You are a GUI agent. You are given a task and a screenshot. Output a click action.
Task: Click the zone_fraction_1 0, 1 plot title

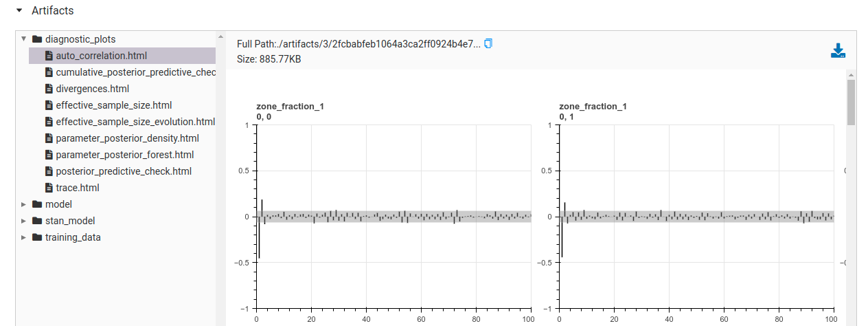593,111
